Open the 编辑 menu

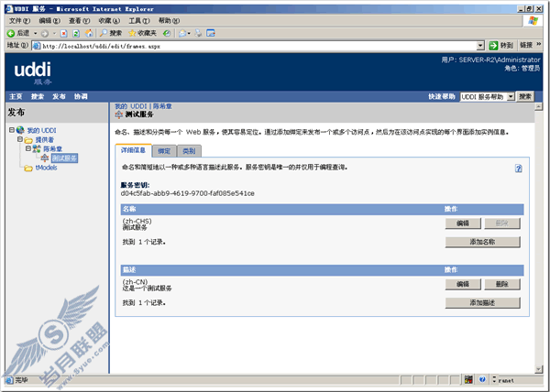coord(49,21)
